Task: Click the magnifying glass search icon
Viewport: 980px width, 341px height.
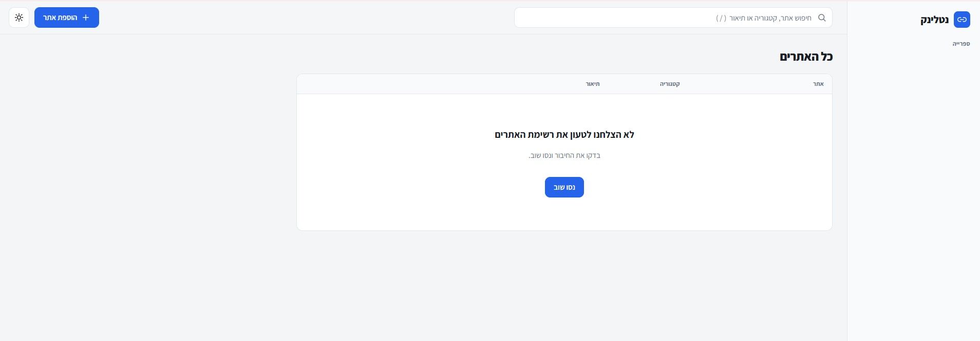Action: [x=822, y=17]
